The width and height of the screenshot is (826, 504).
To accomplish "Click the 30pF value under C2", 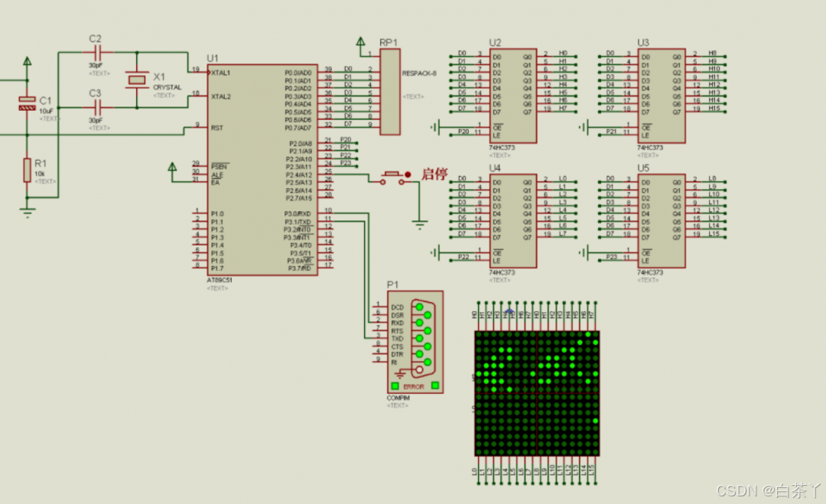I will point(96,65).
